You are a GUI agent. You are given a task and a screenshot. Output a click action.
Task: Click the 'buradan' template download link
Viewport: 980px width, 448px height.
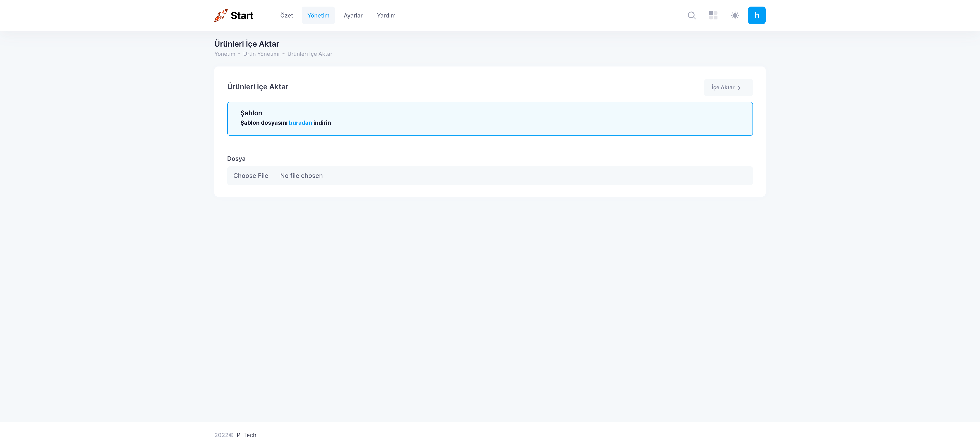coord(300,123)
